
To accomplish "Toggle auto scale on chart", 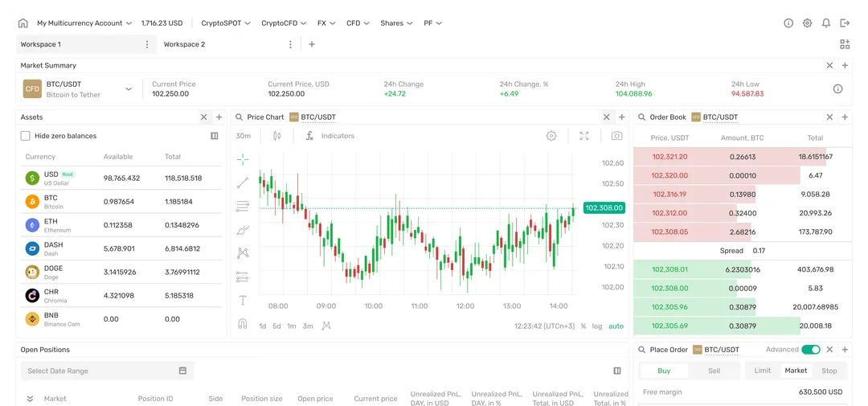I will click(x=616, y=326).
